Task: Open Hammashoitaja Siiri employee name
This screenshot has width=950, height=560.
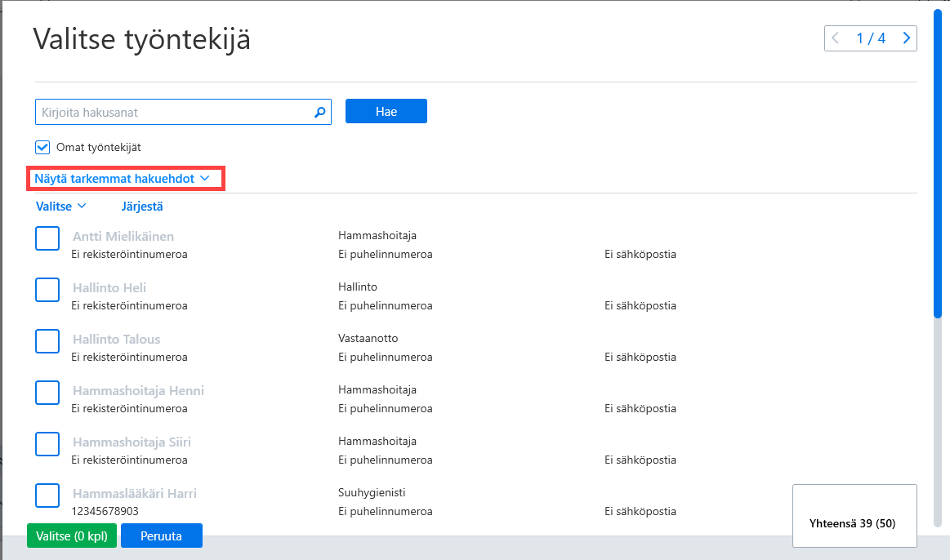Action: point(132,442)
